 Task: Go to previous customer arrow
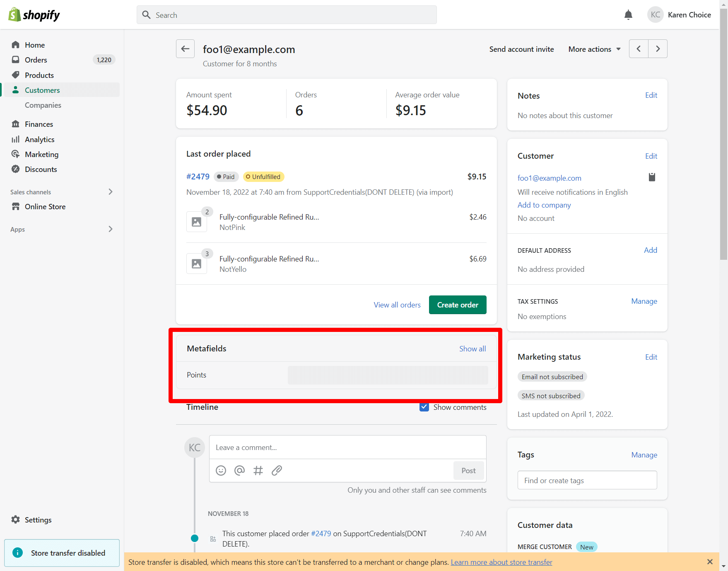(639, 49)
